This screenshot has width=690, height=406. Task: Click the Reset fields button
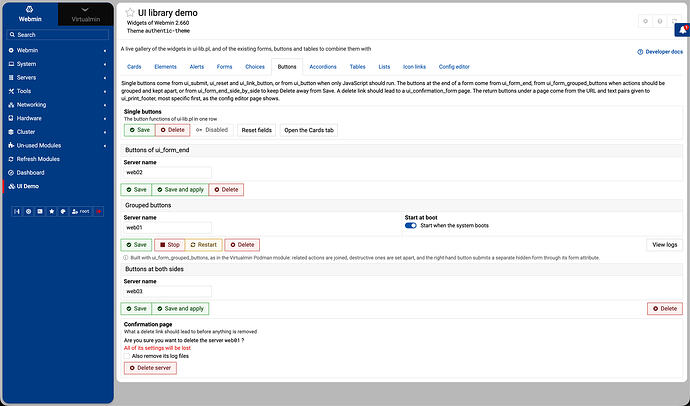click(257, 130)
